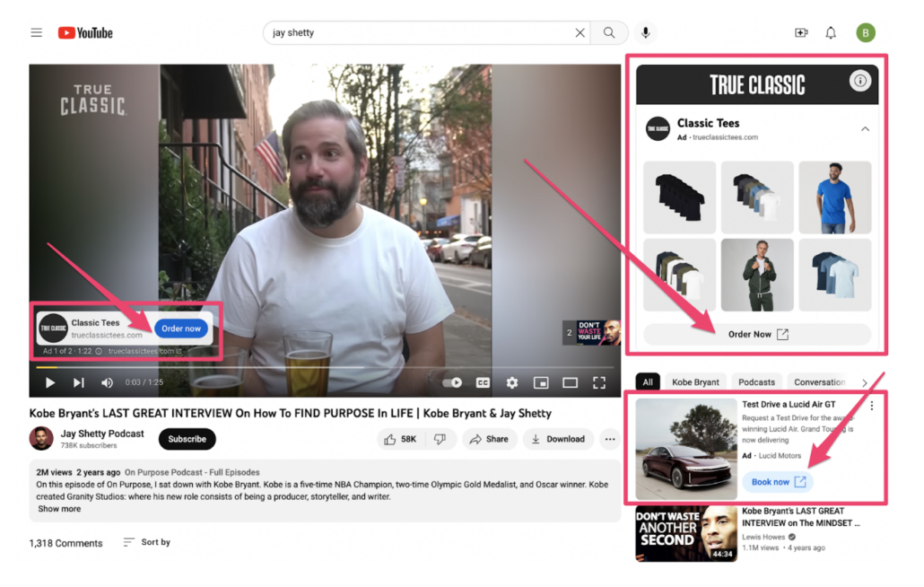The width and height of the screenshot is (924, 587).
Task: Select the Podcasts filter chip
Action: pos(757,381)
